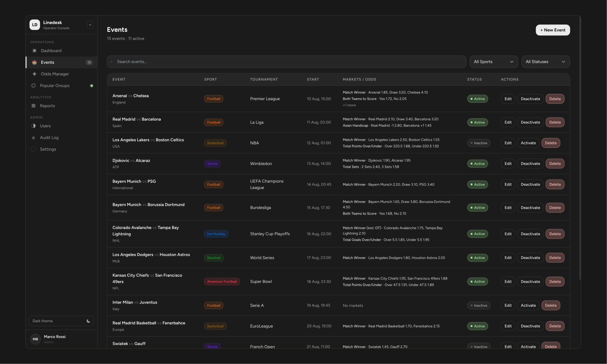Toggle the Dark theme switcher
The height and width of the screenshot is (364, 607).
61,321
